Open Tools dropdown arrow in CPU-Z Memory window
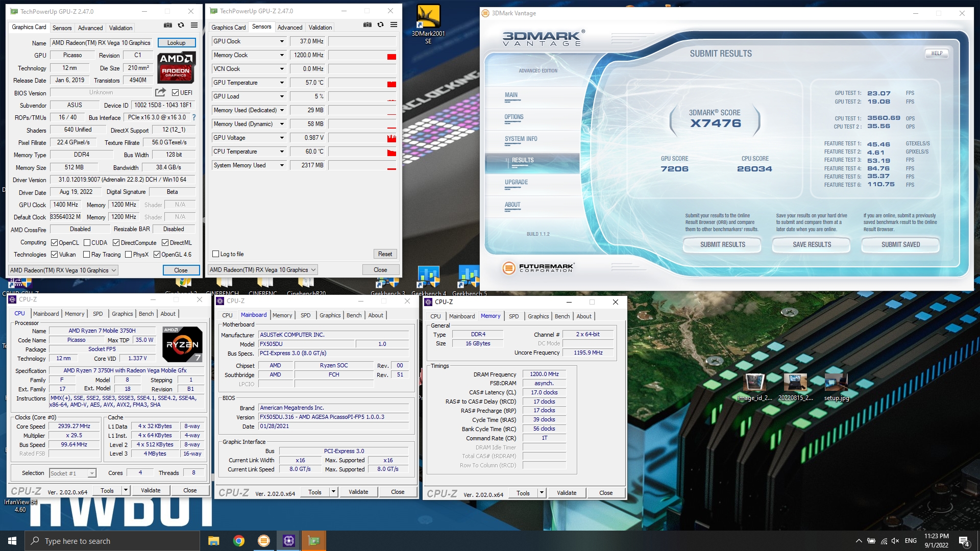The width and height of the screenshot is (980, 551). [542, 493]
